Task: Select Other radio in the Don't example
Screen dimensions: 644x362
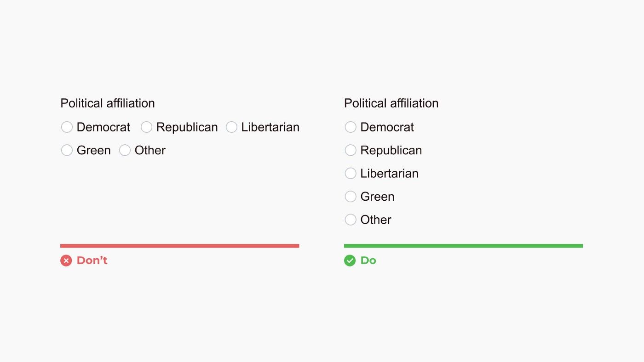Action: point(125,150)
